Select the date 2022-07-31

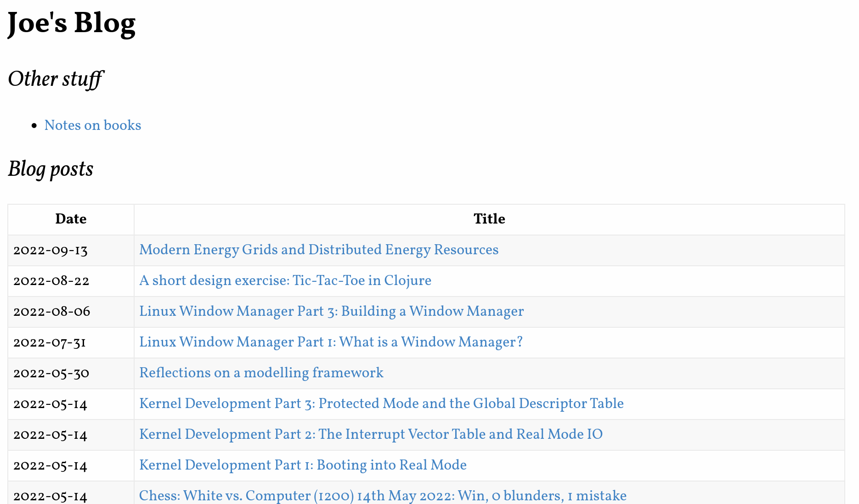click(x=50, y=342)
